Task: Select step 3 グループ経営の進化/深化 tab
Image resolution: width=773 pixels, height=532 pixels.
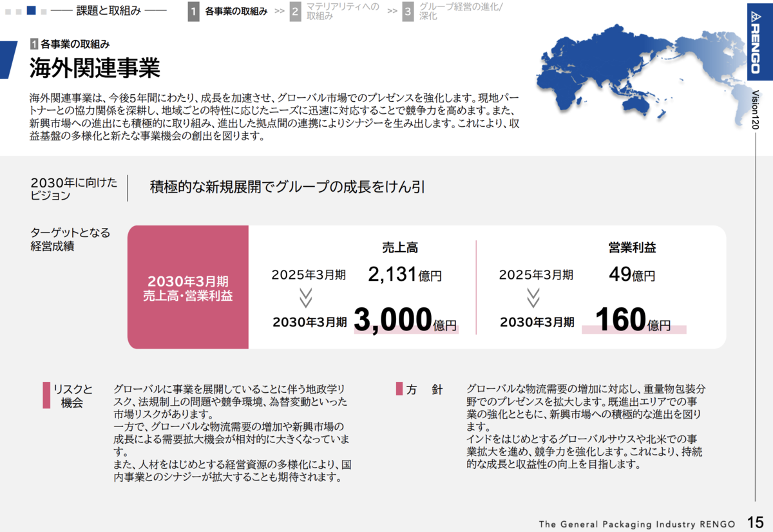Action: point(454,12)
